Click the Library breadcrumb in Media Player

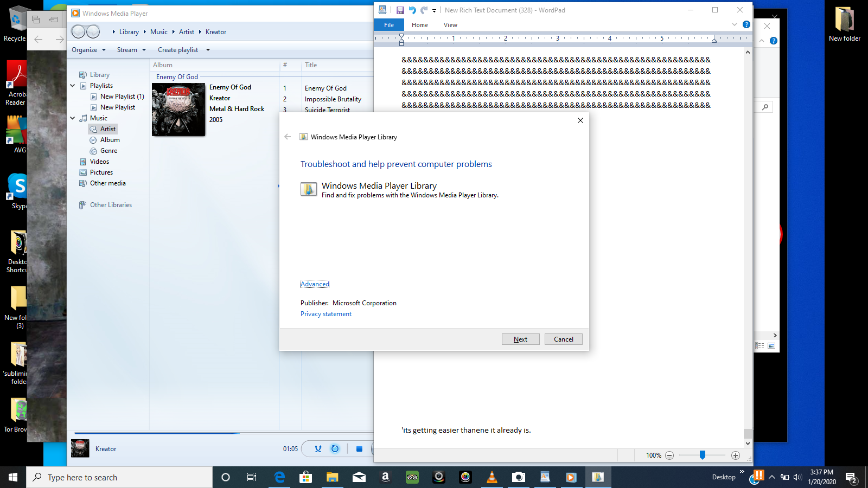pos(129,32)
